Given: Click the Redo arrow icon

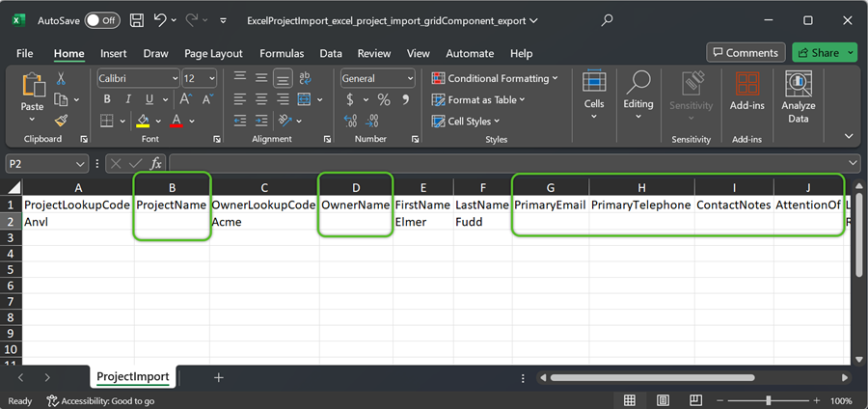Looking at the screenshot, I should click(x=192, y=20).
